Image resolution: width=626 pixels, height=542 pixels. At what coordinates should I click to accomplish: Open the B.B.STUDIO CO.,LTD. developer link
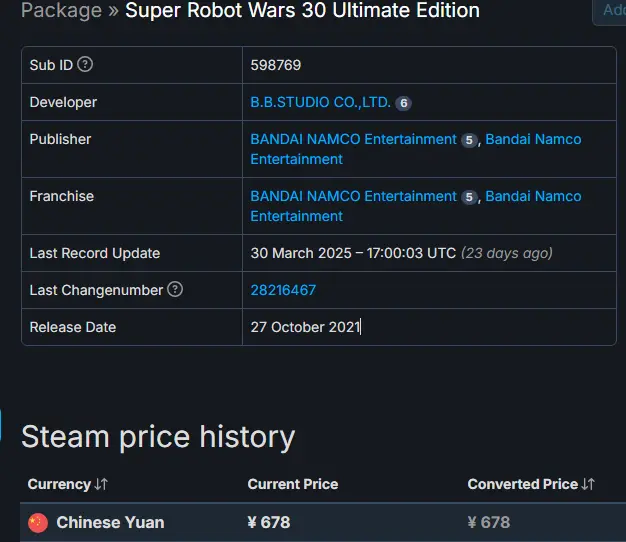click(x=320, y=103)
